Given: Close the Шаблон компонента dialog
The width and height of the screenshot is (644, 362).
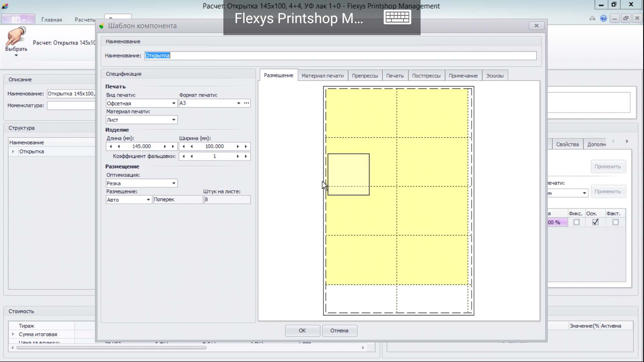Looking at the screenshot, I should click(536, 26).
